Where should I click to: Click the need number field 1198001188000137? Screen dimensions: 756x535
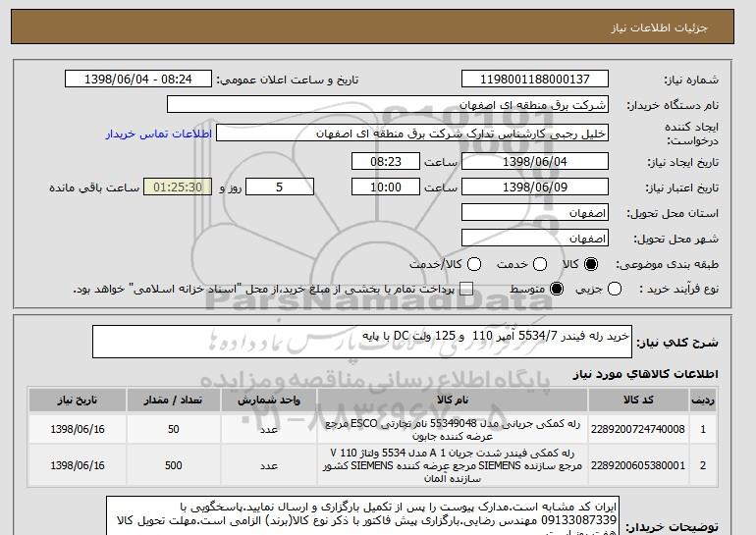pos(535,80)
